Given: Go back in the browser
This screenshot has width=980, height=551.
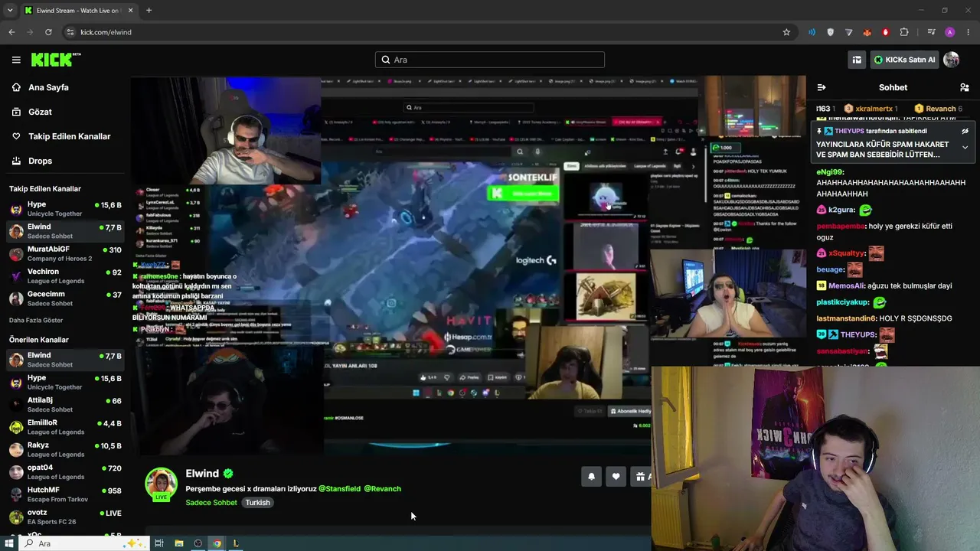Looking at the screenshot, I should point(11,32).
